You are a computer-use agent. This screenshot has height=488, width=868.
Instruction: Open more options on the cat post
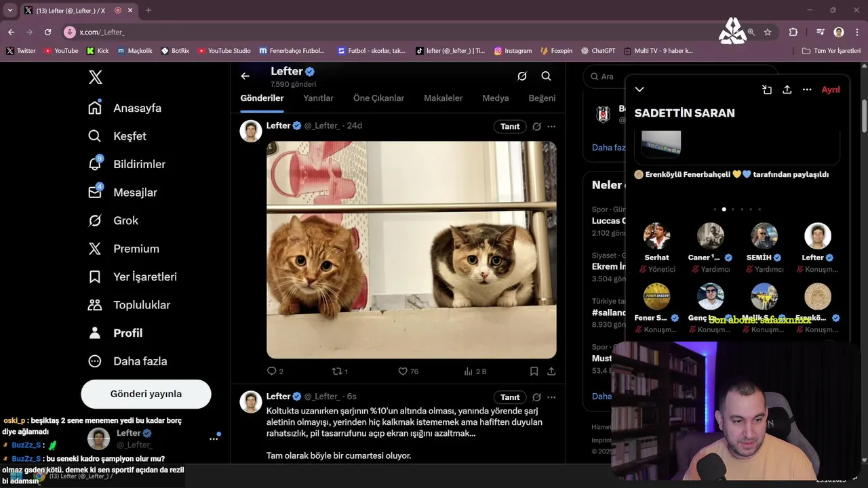click(551, 126)
